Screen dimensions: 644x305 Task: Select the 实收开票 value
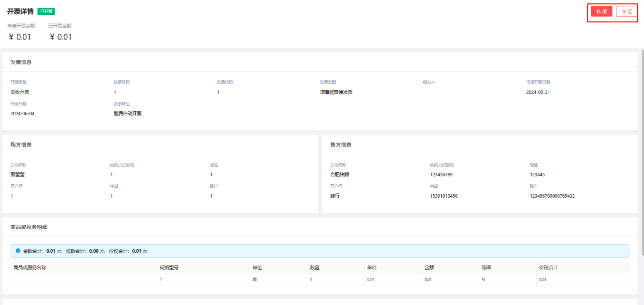pos(20,92)
